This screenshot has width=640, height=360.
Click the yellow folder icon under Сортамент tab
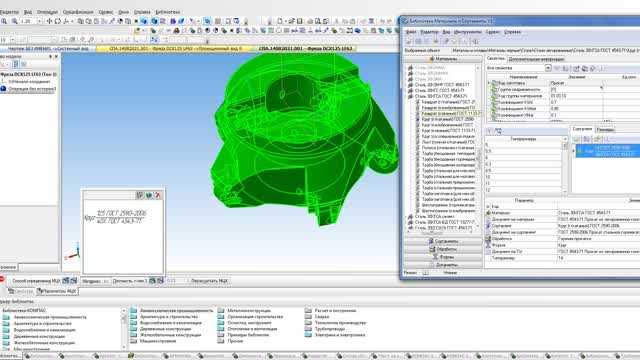tap(596, 139)
